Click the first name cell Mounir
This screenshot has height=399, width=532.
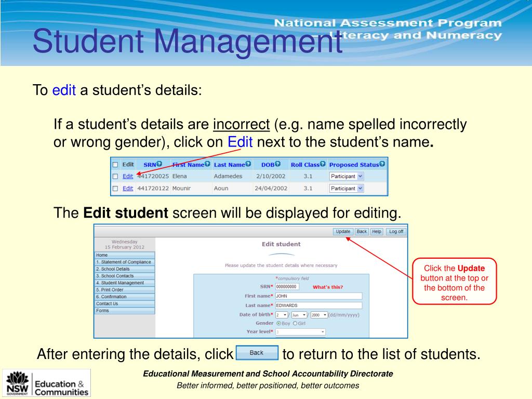tap(181, 188)
